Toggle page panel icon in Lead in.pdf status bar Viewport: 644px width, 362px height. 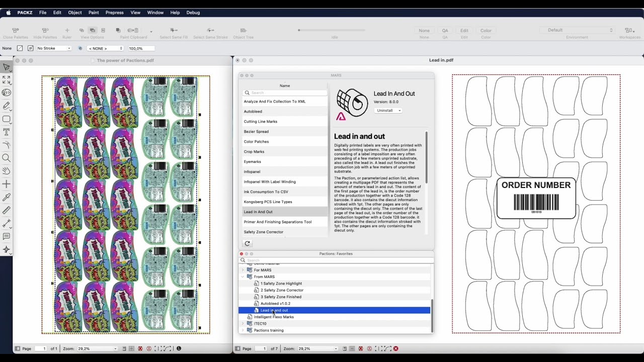[237, 348]
